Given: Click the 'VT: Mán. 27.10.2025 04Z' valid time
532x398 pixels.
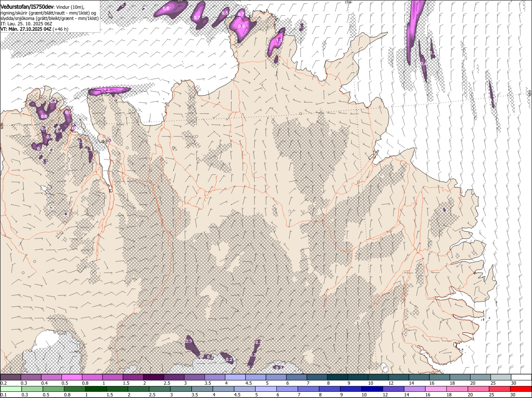Looking at the screenshot, I should tap(26, 29).
